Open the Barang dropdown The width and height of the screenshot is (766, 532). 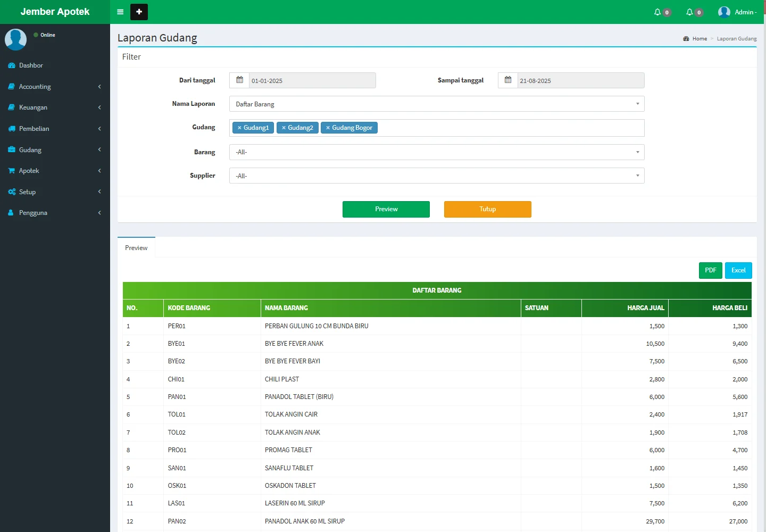436,152
